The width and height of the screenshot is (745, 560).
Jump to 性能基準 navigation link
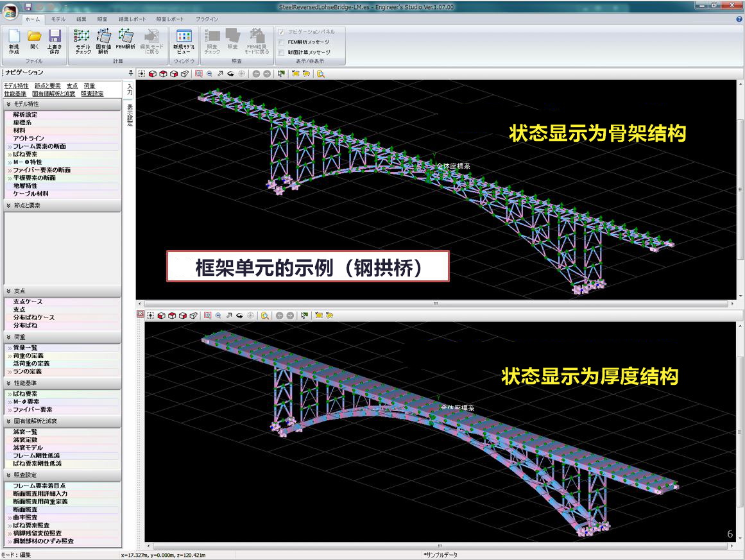point(15,94)
